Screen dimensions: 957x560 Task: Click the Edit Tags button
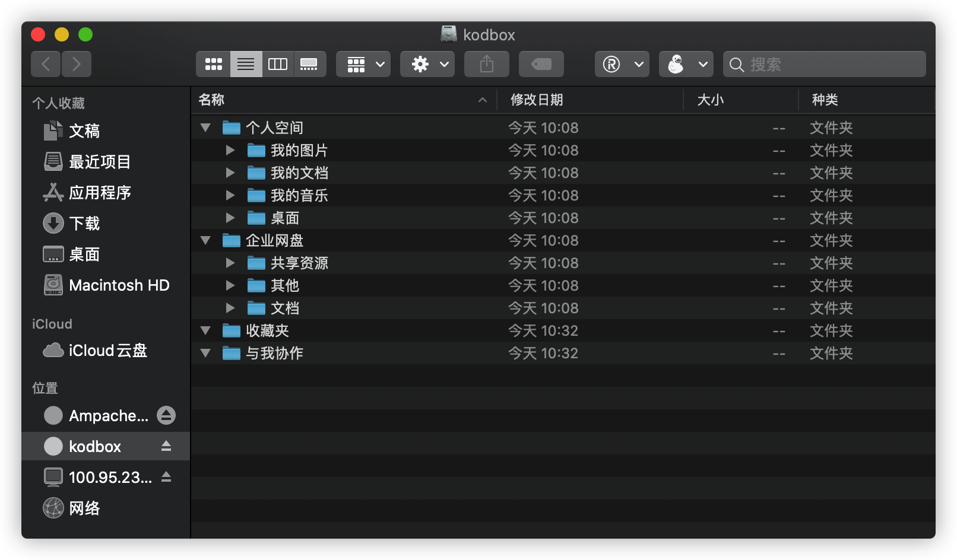point(541,64)
